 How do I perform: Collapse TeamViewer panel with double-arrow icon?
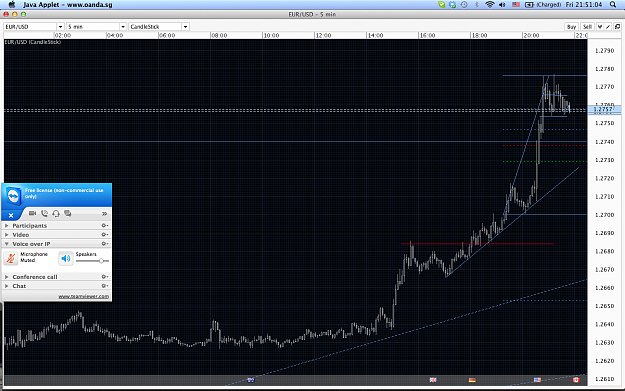coord(104,214)
